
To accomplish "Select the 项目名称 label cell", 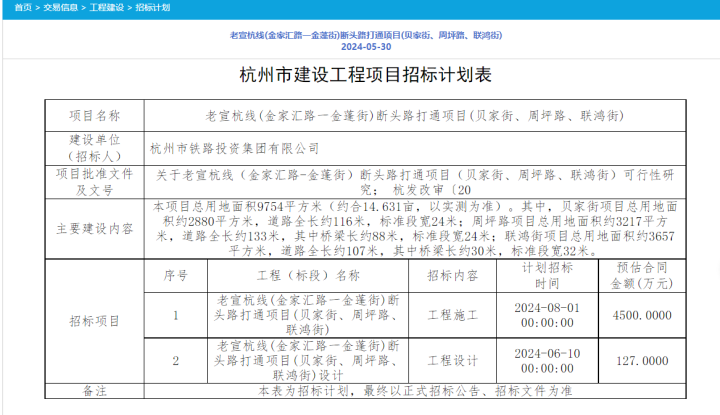I will pos(94,116).
